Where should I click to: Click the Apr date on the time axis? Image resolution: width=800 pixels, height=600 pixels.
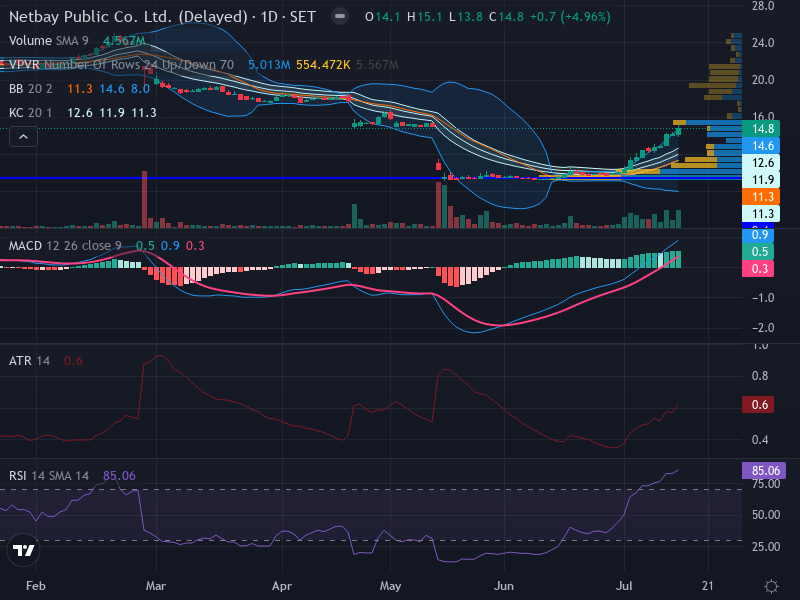pos(282,586)
